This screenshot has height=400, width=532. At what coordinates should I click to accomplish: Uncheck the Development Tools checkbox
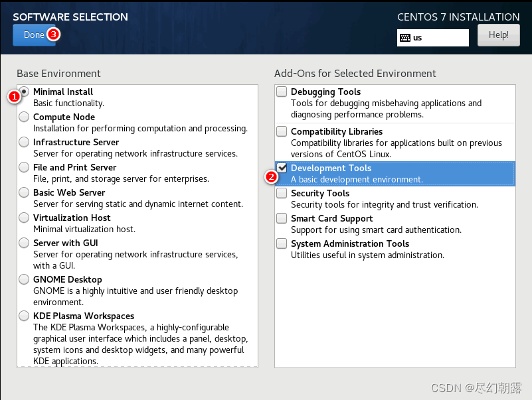pyautogui.click(x=282, y=168)
